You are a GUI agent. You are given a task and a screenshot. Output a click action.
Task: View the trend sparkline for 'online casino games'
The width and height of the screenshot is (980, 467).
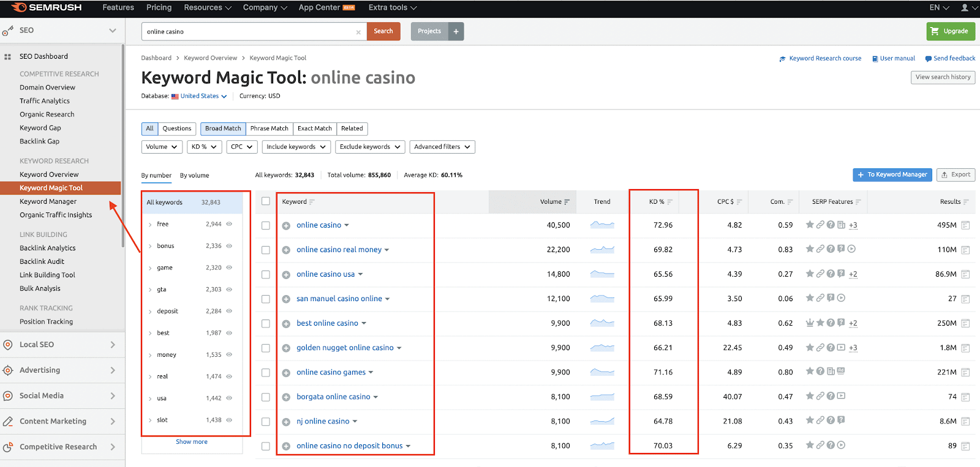click(x=602, y=372)
